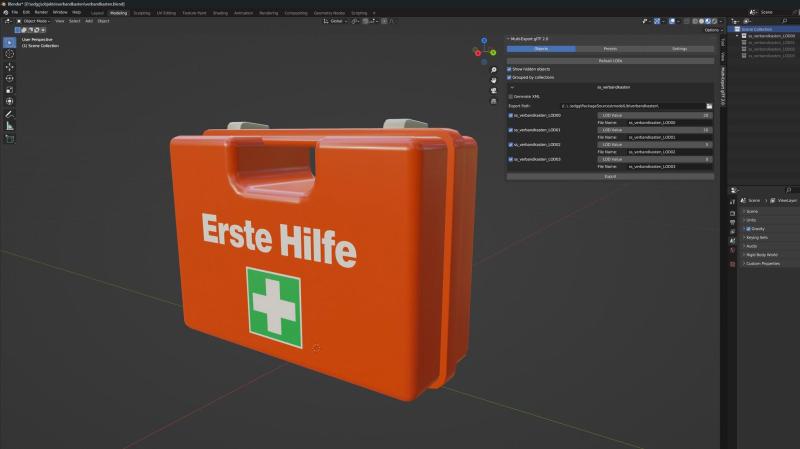Toggle Show hidden objects checkbox
The height and width of the screenshot is (449, 800).
509,69
